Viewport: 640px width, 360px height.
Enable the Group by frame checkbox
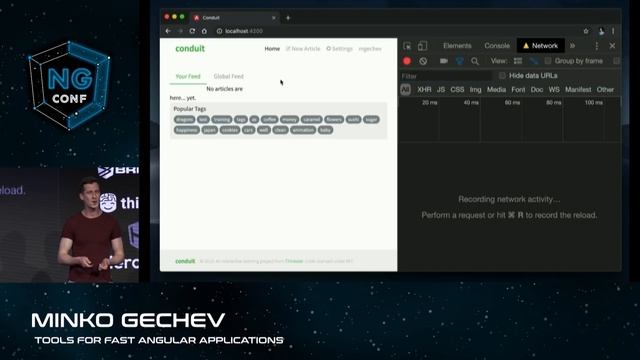(548, 61)
